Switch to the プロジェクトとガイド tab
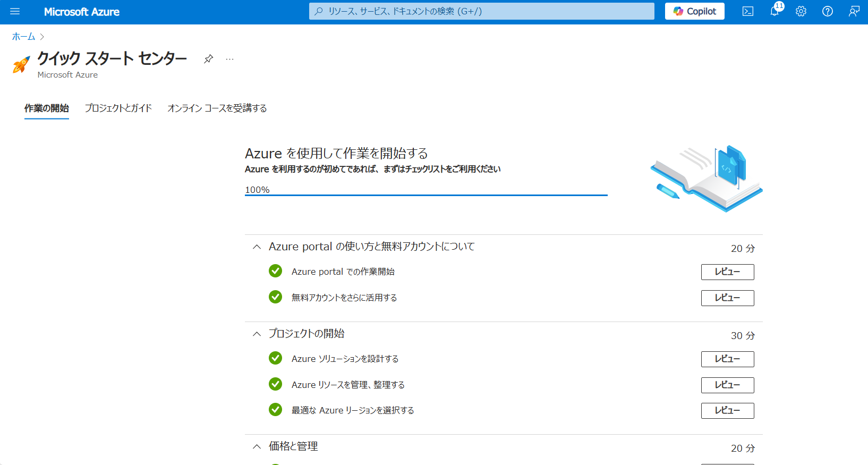The width and height of the screenshot is (868, 465). coord(118,108)
